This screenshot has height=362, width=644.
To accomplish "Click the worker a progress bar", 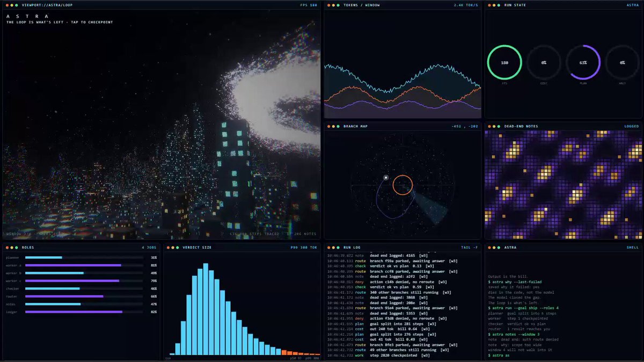I will [84, 265].
